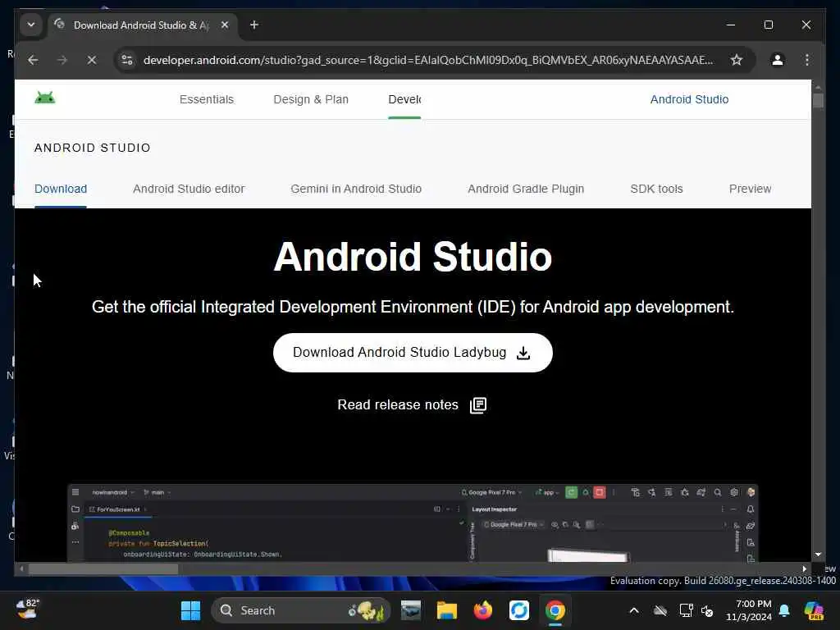Open the Design & Plan tab
The image size is (840, 630).
tap(311, 99)
